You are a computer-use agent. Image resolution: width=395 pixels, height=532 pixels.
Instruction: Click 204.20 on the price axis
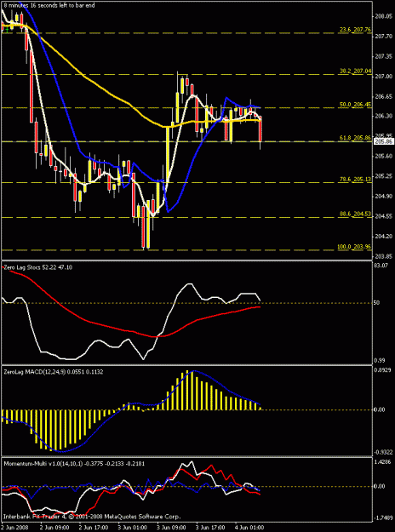point(383,236)
